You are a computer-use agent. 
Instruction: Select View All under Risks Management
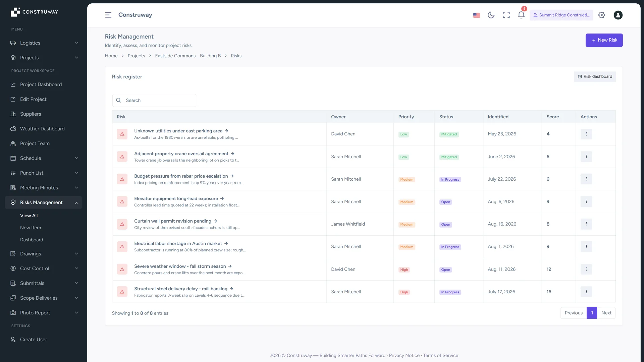pos(29,216)
